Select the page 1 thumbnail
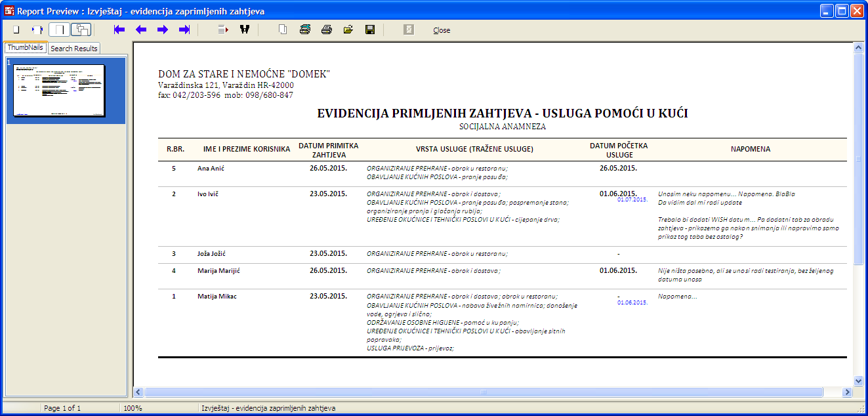868x416 pixels. (60, 90)
